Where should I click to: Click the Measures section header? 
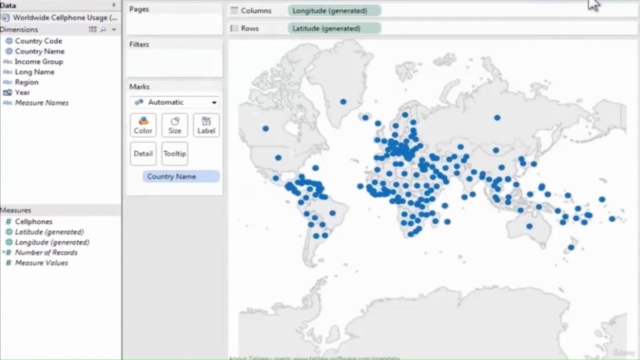pyautogui.click(x=16, y=210)
